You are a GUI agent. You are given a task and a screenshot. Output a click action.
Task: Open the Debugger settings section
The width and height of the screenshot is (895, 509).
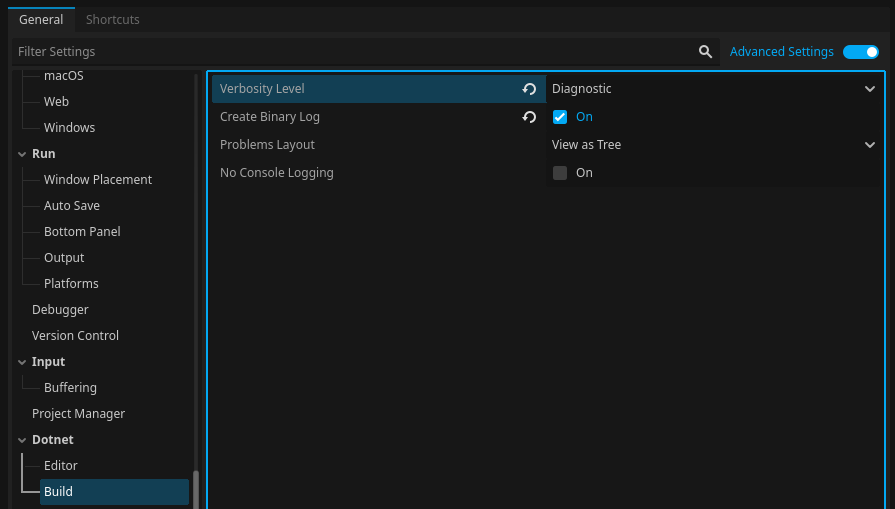coord(60,310)
